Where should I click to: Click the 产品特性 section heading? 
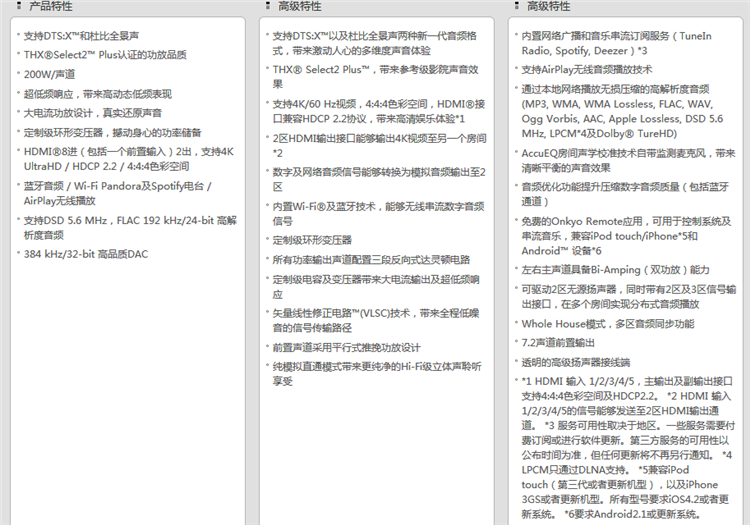(51, 6)
